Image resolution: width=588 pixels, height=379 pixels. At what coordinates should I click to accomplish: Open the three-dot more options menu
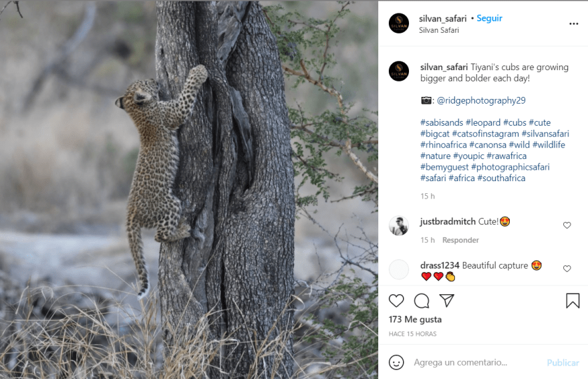tap(573, 23)
